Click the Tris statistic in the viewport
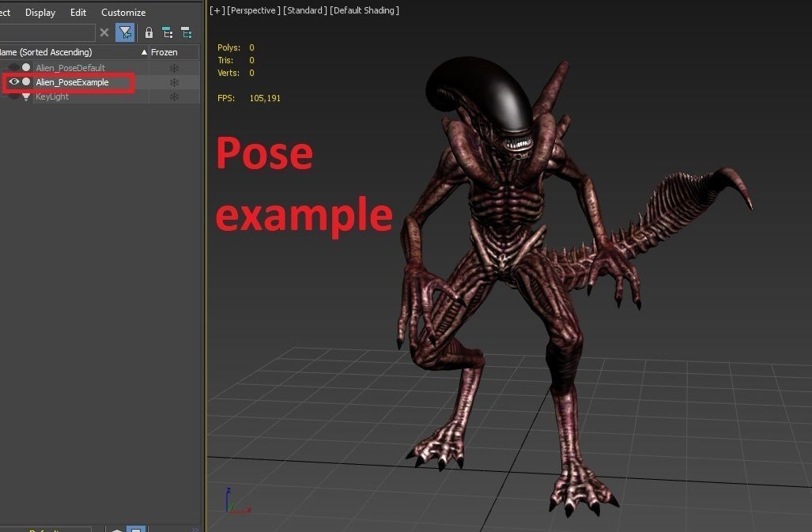 click(236, 60)
